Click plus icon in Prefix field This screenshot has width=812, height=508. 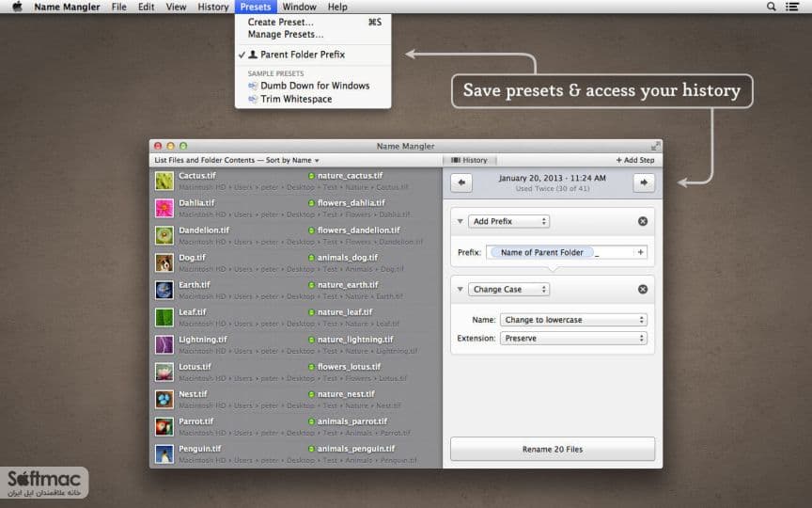tap(641, 252)
